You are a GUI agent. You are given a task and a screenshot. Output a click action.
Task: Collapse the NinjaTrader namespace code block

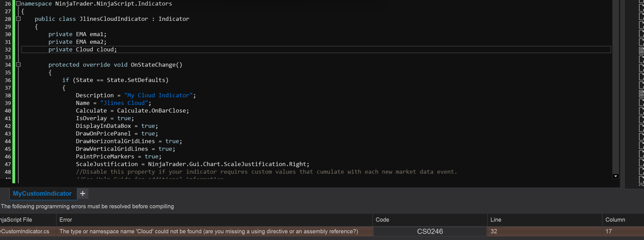(18, 4)
